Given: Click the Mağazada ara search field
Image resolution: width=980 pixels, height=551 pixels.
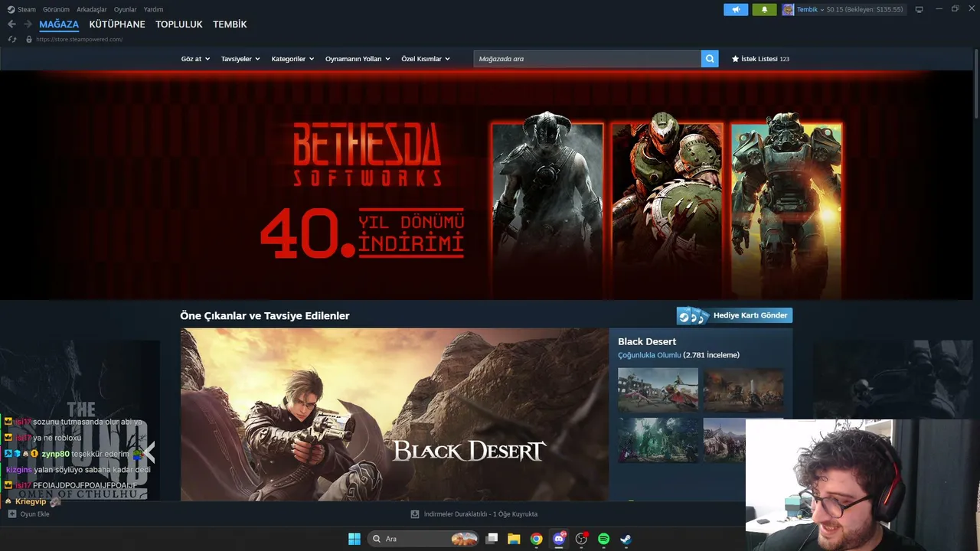Looking at the screenshot, I should point(587,59).
